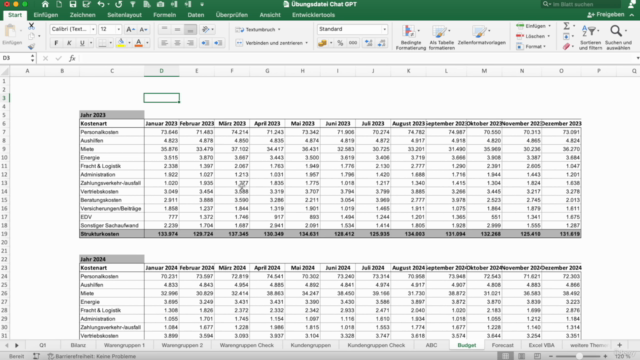Click zoom out minus button
The image size is (640, 360).
551,356
